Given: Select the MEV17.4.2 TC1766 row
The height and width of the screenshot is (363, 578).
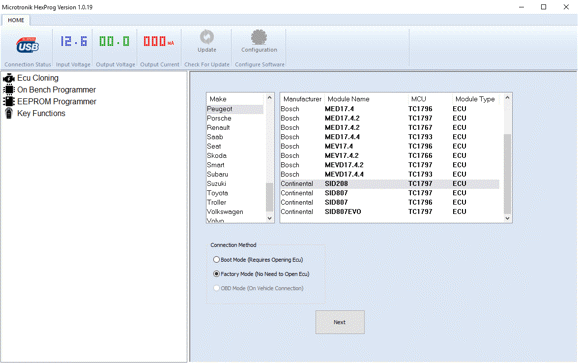Looking at the screenshot, I should tap(390, 156).
